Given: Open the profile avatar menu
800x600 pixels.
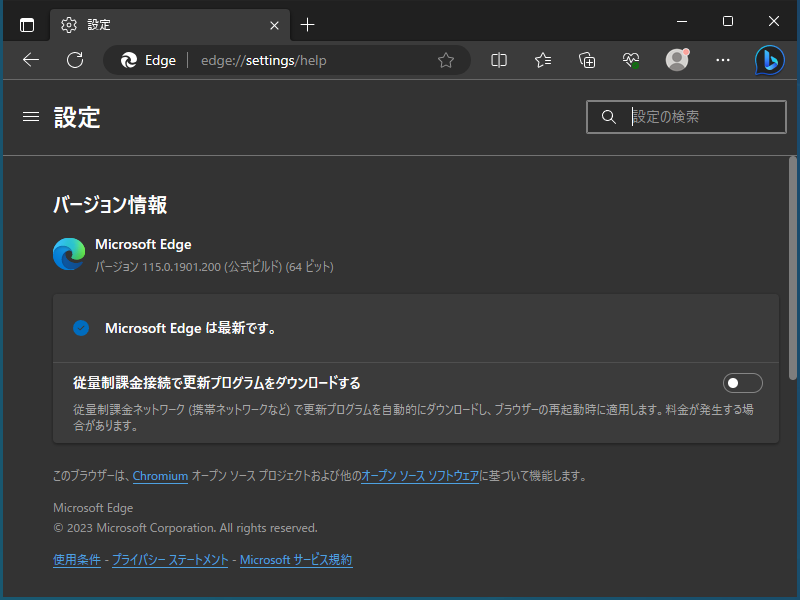Looking at the screenshot, I should pyautogui.click(x=676, y=60).
